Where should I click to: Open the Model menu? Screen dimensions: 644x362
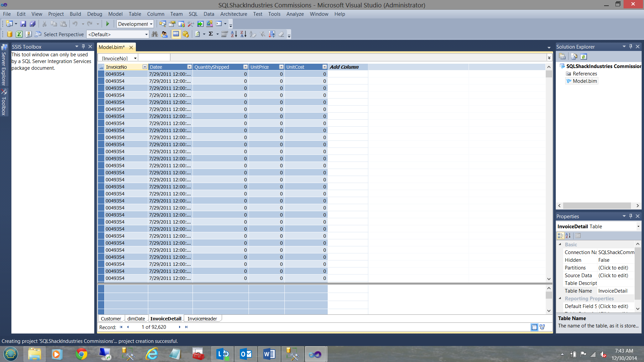pyautogui.click(x=115, y=14)
